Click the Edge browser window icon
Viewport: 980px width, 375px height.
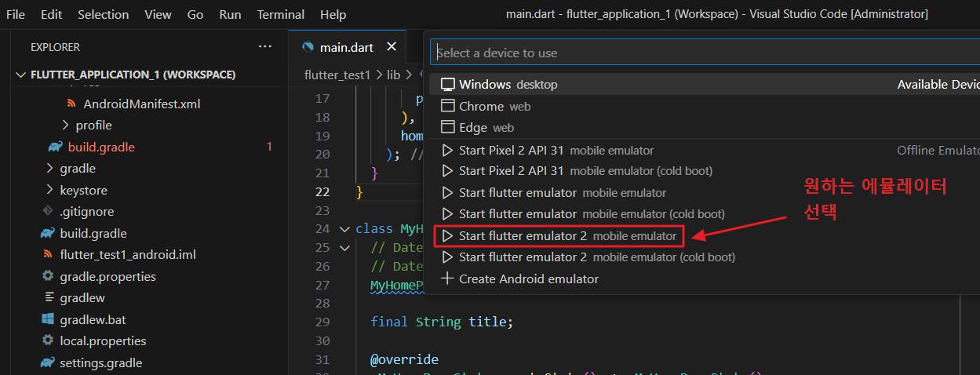pyautogui.click(x=447, y=127)
